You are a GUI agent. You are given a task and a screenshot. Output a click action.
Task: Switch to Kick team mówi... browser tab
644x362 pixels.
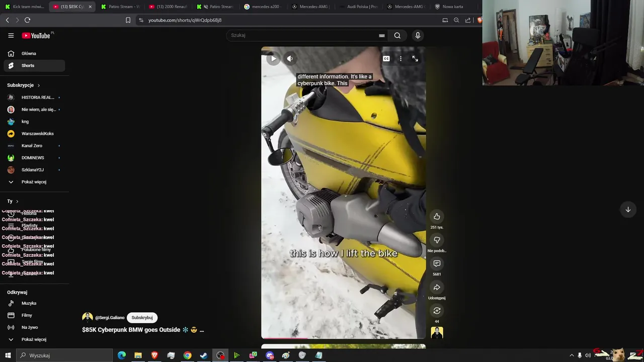point(25,7)
